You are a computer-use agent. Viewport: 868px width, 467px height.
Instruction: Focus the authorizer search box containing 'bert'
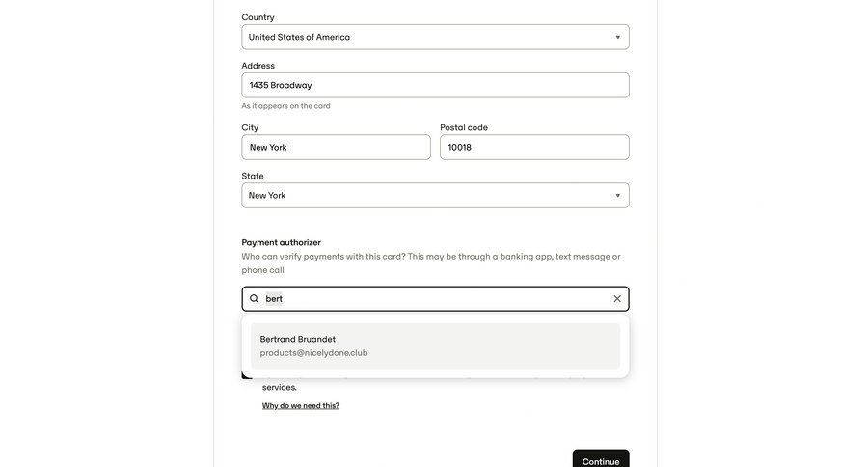tap(434, 299)
